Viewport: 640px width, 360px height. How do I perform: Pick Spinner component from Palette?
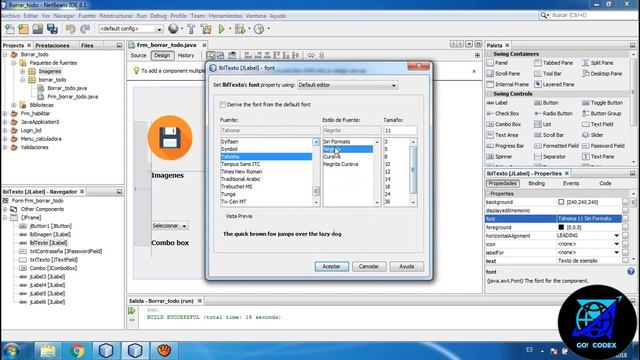(x=499, y=156)
